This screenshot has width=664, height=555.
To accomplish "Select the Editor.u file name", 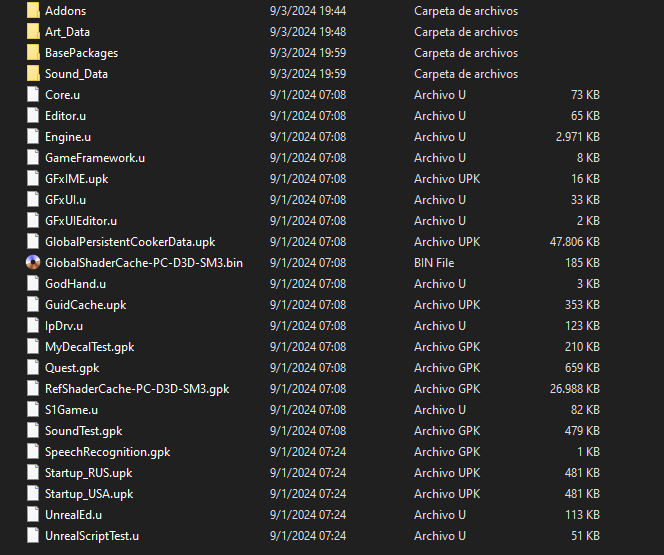I will (x=65, y=115).
